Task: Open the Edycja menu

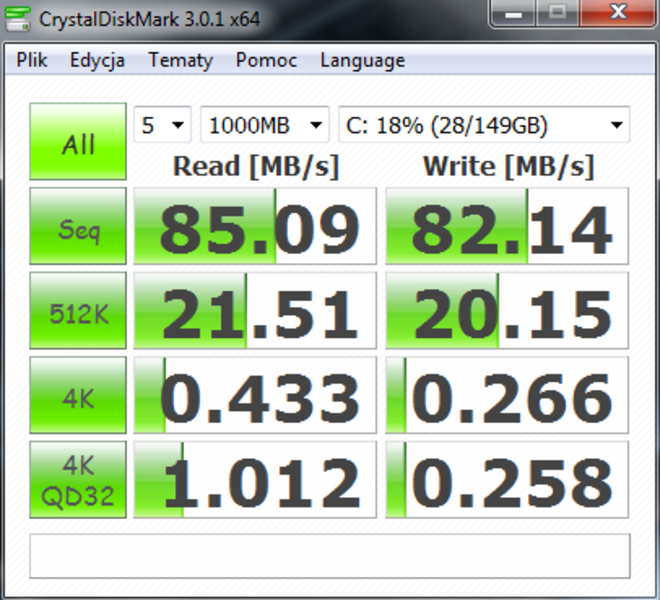Action: 97,60
